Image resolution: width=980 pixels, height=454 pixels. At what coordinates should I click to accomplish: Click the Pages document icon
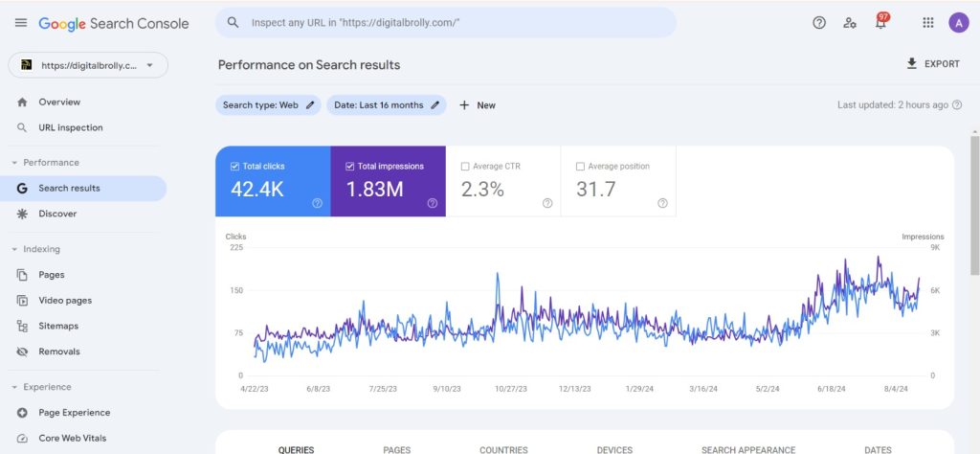coord(23,275)
